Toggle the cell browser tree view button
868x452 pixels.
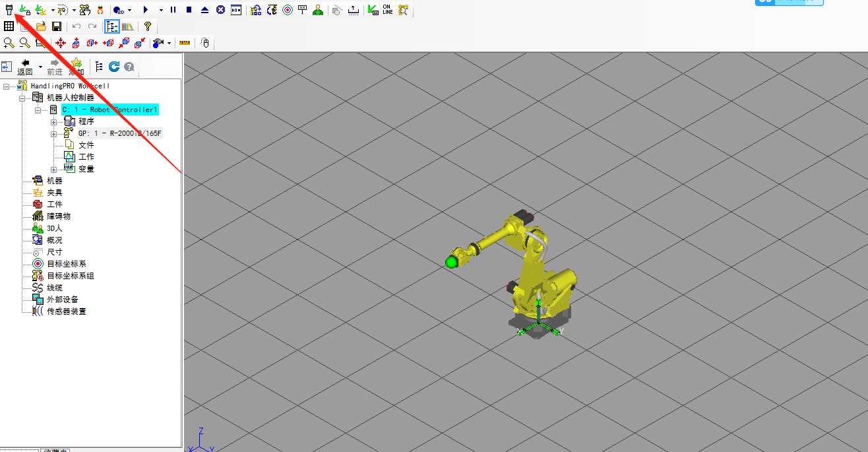click(111, 26)
